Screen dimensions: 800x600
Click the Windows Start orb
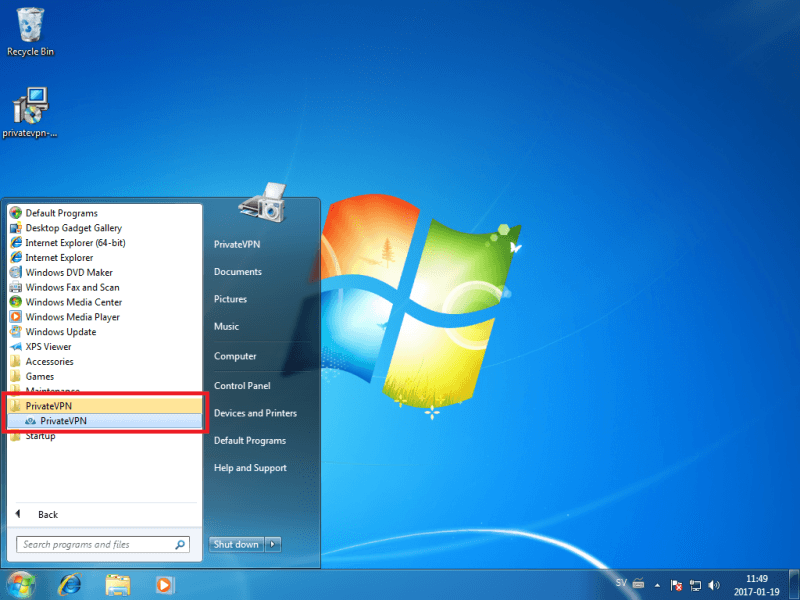click(x=21, y=584)
